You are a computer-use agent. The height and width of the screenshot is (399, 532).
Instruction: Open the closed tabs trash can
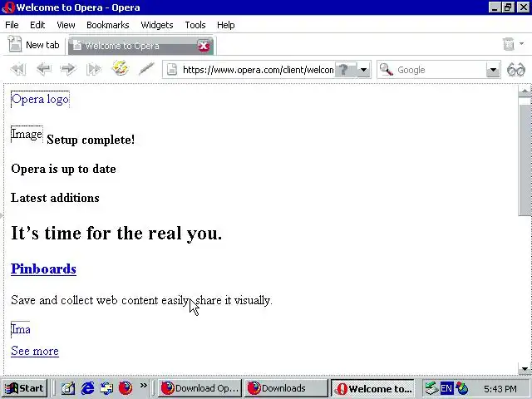508,44
